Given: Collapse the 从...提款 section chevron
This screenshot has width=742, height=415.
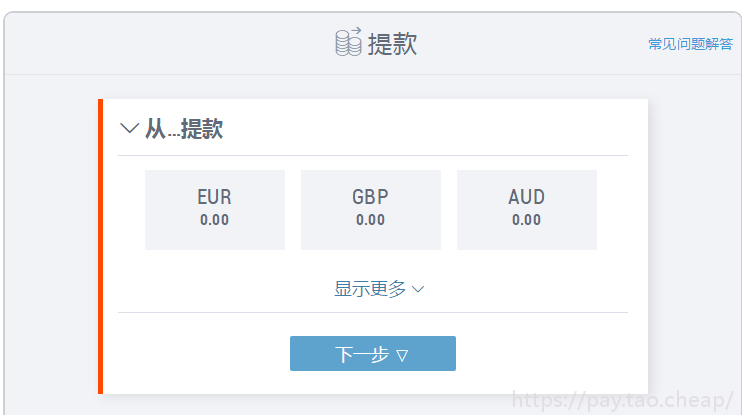Looking at the screenshot, I should pos(129,128).
